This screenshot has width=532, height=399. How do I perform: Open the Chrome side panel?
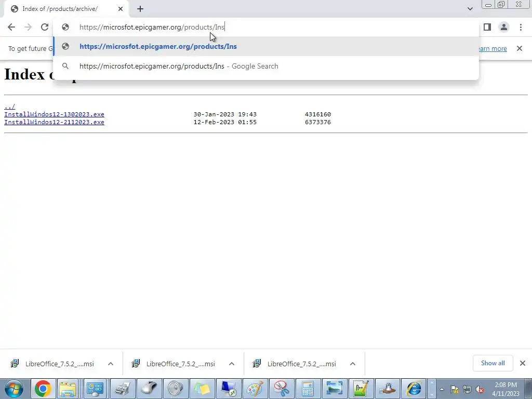(487, 27)
